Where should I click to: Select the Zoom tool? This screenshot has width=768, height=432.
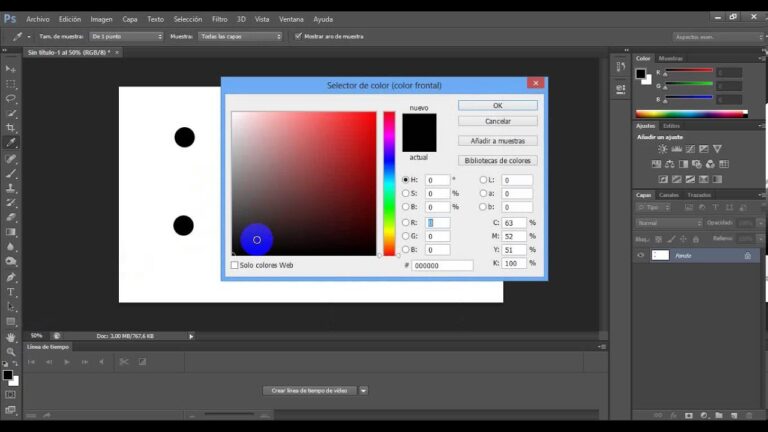tap(10, 352)
